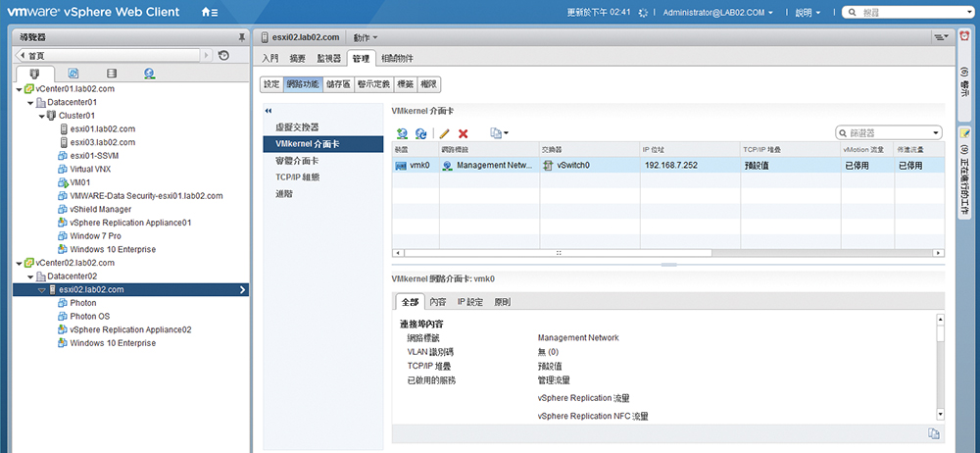Switch to 原則 policies details tab
This screenshot has height=453, width=980.
tap(503, 302)
